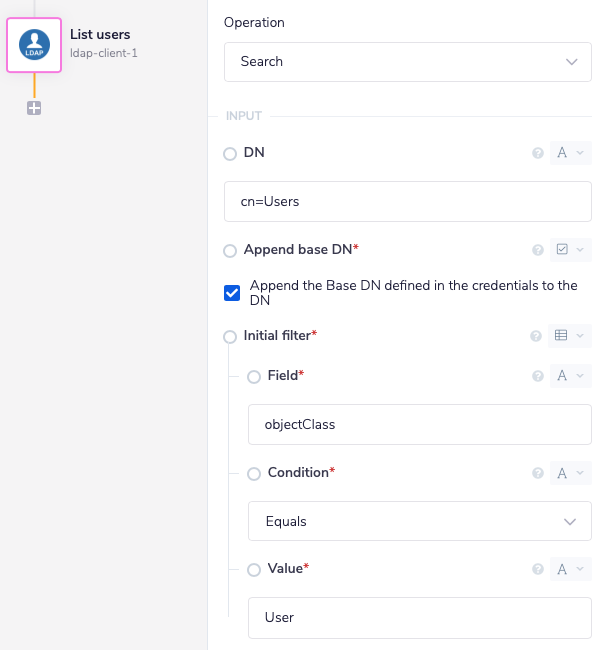This screenshot has height=650, width=601.
Task: Click the DN input containing cn=Users
Action: pos(408,201)
